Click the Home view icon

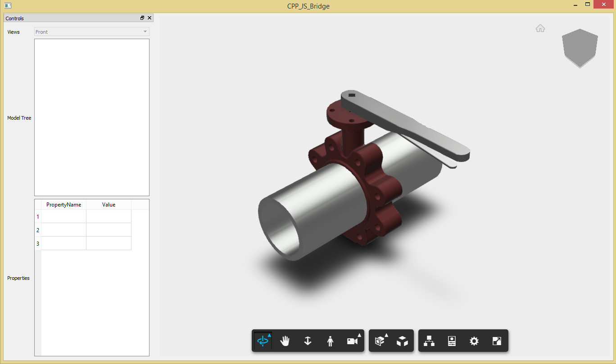pyautogui.click(x=540, y=28)
